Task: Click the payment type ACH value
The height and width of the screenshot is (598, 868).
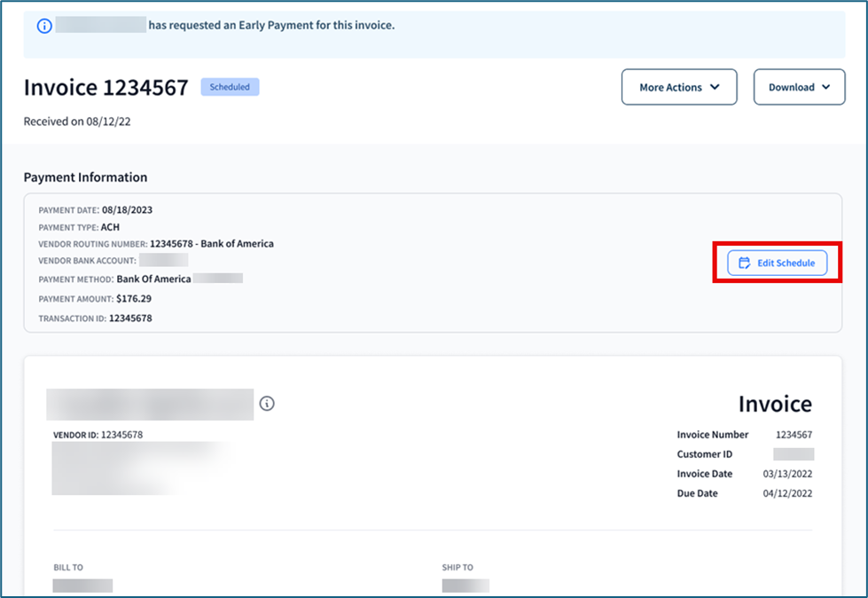Action: click(x=110, y=227)
